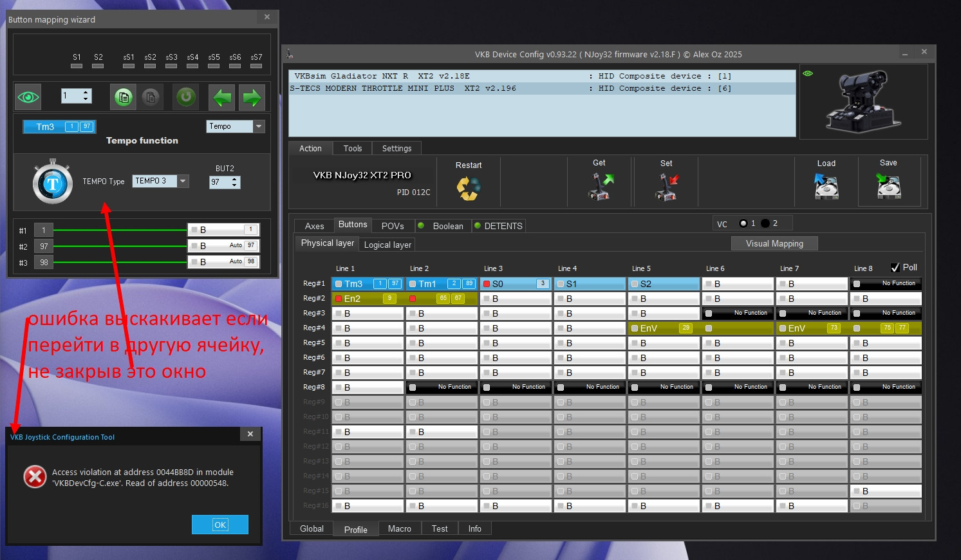The width and height of the screenshot is (961, 560).
Task: Click the #2 output B Auto 97 cell
Action: pyautogui.click(x=223, y=246)
